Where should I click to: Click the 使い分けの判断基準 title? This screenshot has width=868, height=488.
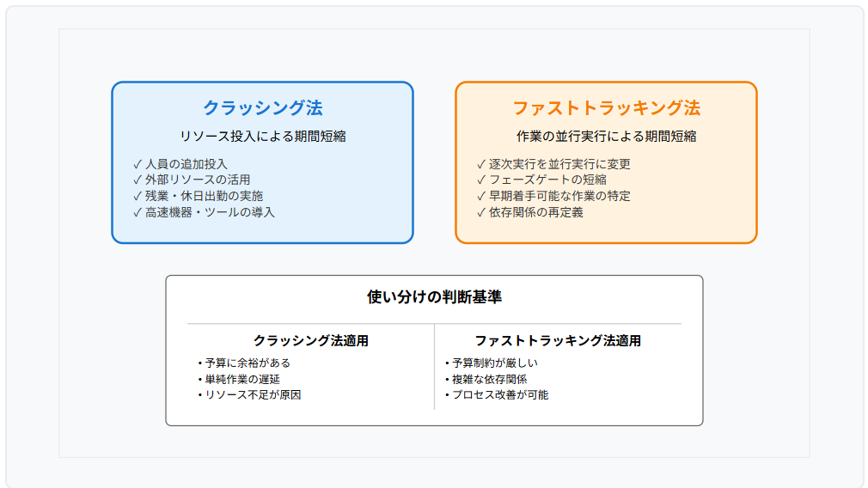[434, 297]
